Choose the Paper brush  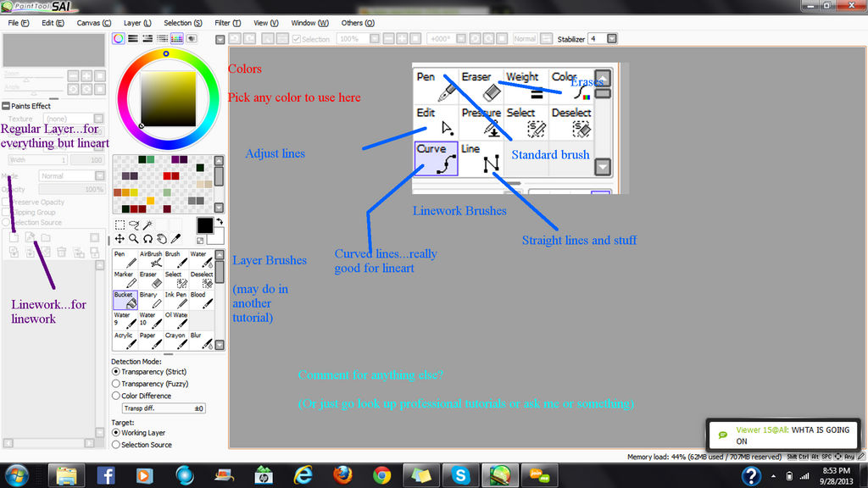[x=151, y=341]
